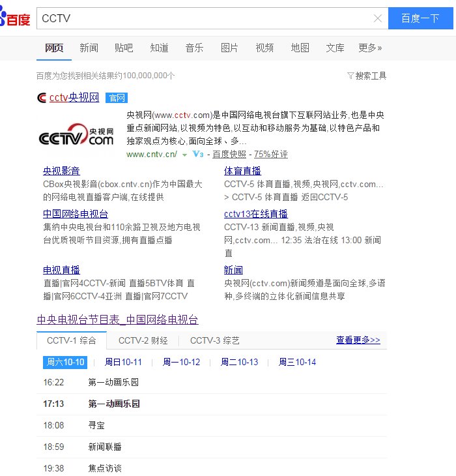Open the 图片 tab
The width and height of the screenshot is (456, 476).
coord(229,48)
